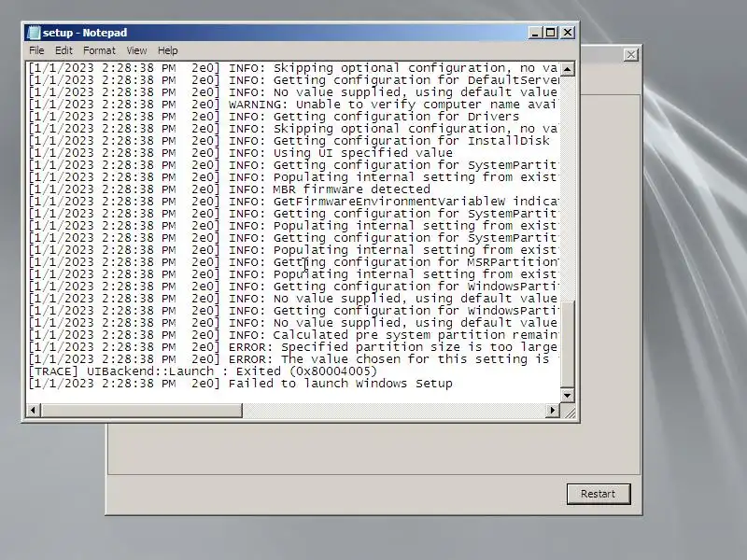The width and height of the screenshot is (747, 560).
Task: Open the Help menu
Action: point(168,50)
